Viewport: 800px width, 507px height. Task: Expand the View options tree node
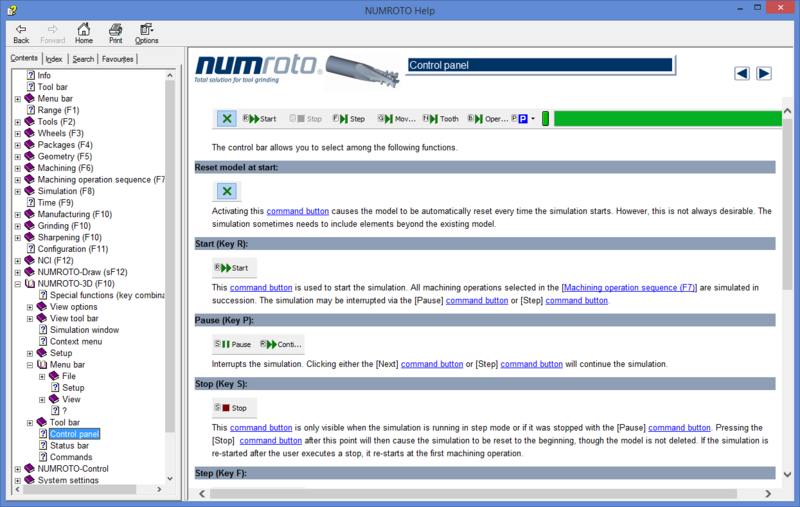click(x=30, y=307)
